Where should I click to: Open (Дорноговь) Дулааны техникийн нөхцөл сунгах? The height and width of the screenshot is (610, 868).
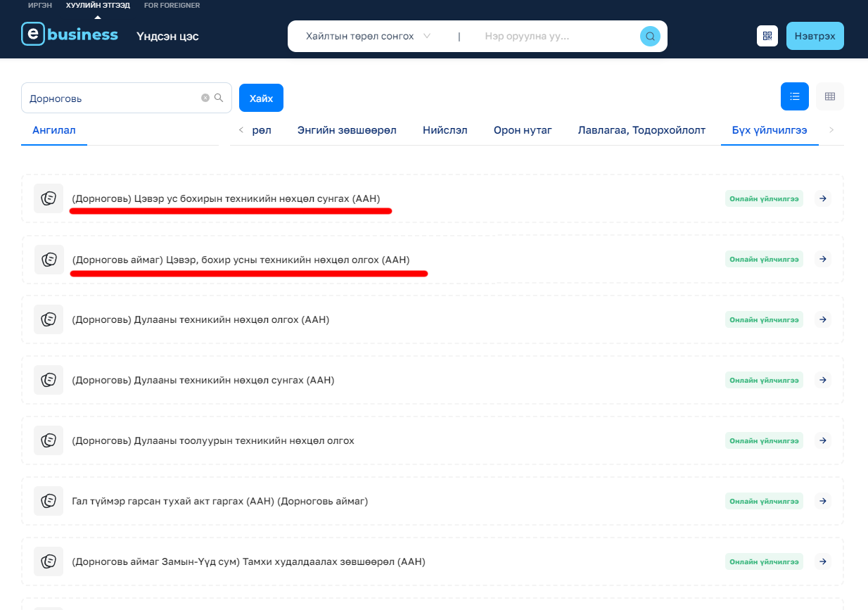pos(203,380)
